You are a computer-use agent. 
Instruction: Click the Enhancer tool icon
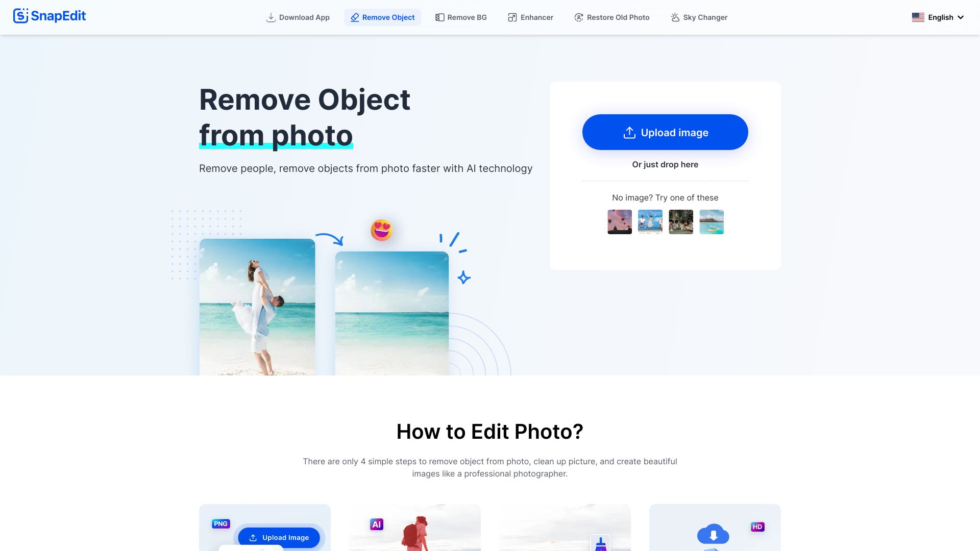point(512,17)
